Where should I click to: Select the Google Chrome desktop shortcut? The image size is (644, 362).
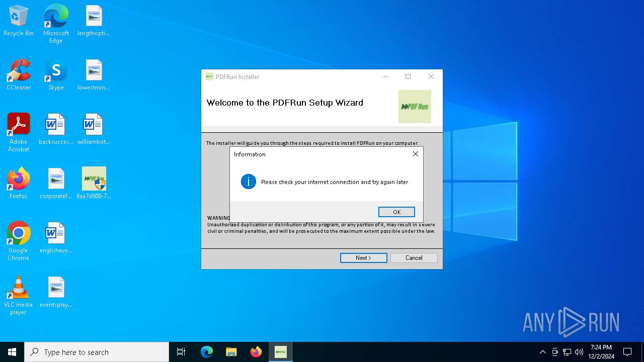point(19,241)
